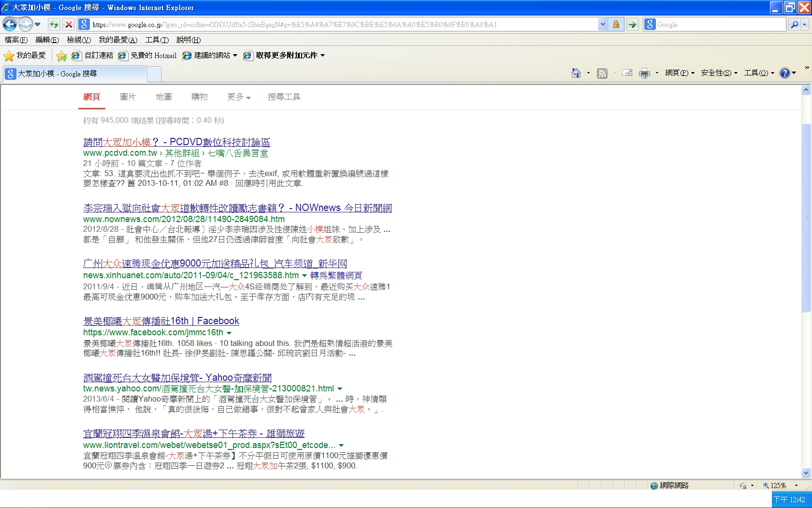Open the PCDVD數位科技討論區 result link
Viewport: 812px width, 508px height.
176,142
